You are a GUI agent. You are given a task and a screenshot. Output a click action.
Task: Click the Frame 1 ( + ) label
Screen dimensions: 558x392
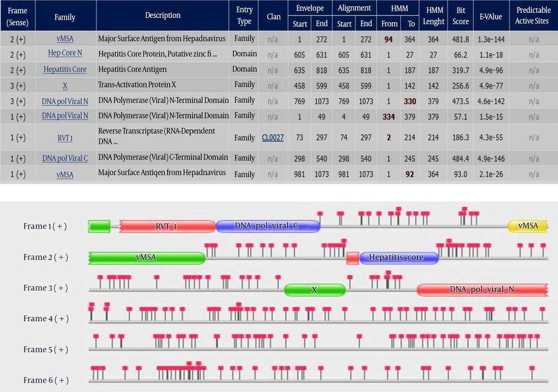pos(45,226)
